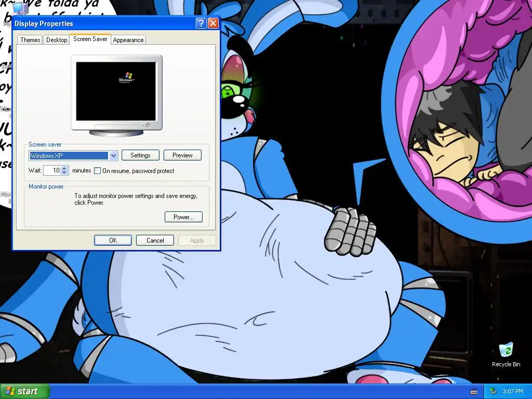Enable On resume, password protect checkbox
Viewport: 532px width, 399px height.
pyautogui.click(x=97, y=170)
